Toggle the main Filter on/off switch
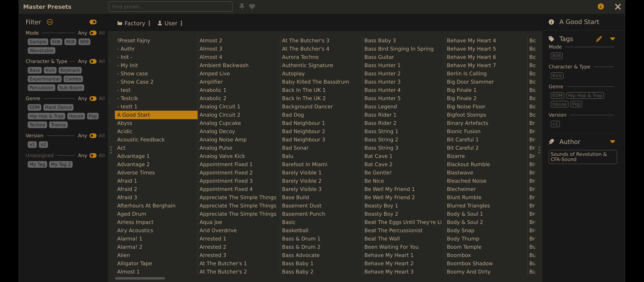The image size is (644, 282). 93,22
